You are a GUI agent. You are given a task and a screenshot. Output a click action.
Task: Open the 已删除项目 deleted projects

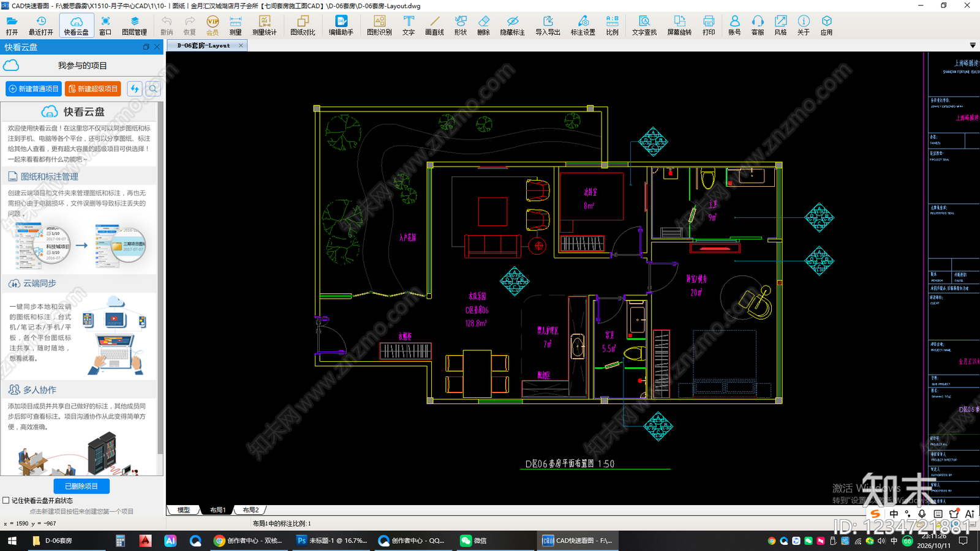(x=81, y=486)
